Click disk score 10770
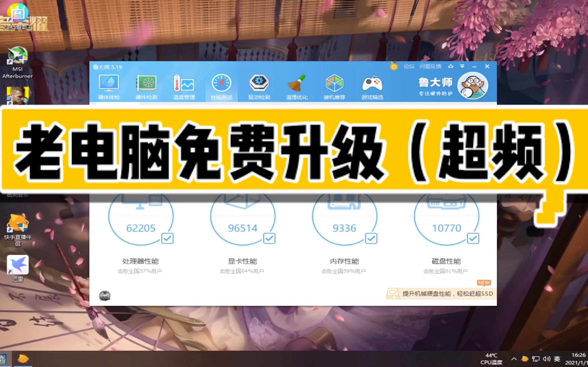Viewport: 588px width, 367px height. (x=447, y=228)
